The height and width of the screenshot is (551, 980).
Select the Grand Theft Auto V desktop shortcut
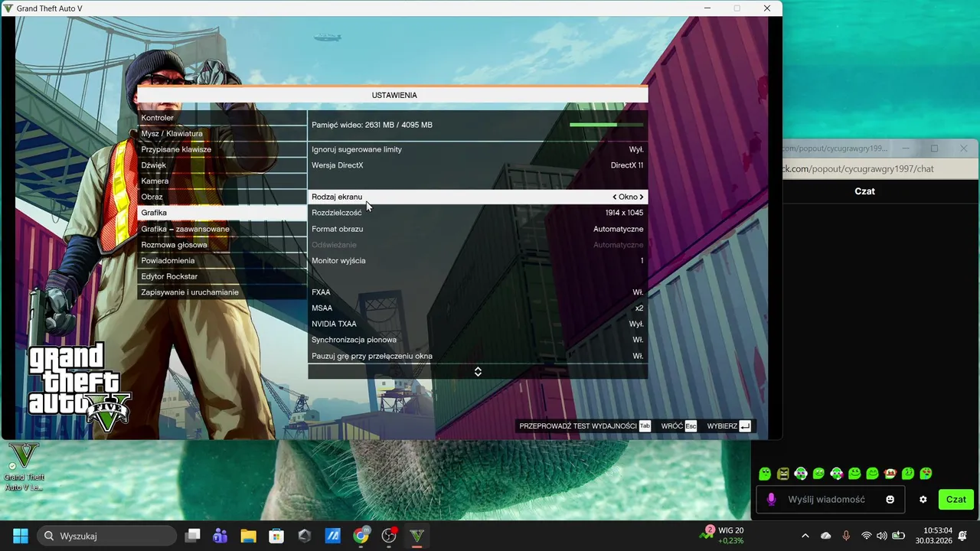click(24, 467)
